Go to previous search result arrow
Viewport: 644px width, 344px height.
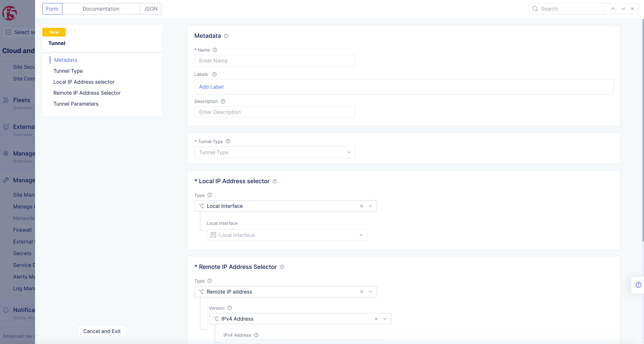coord(613,9)
